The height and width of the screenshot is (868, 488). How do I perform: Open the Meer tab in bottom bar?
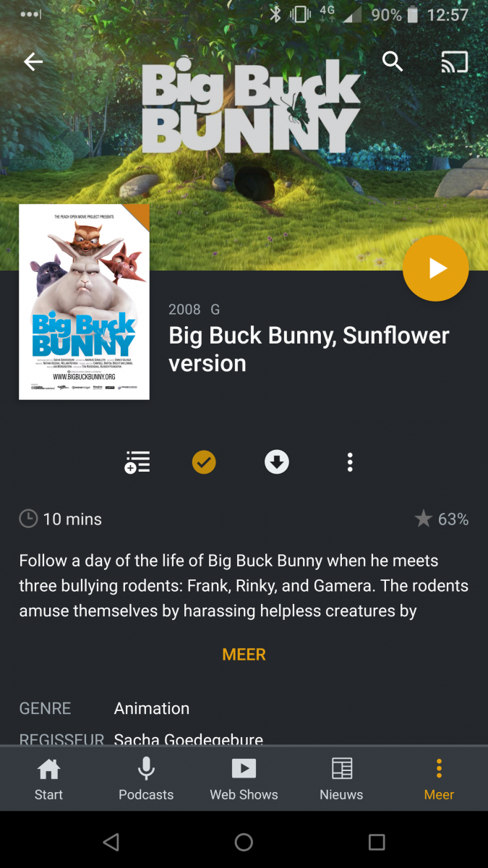[x=439, y=778]
